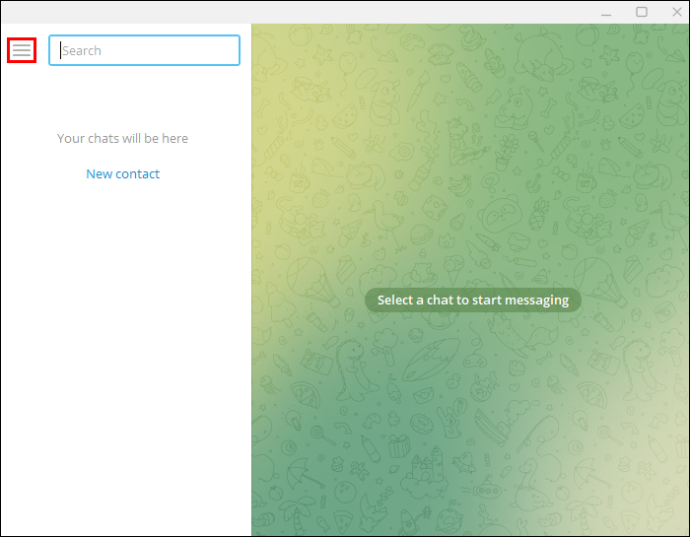Screen dimensions: 690x537
Task: Click 'Select a chat to start messaging' label
Action: click(473, 300)
